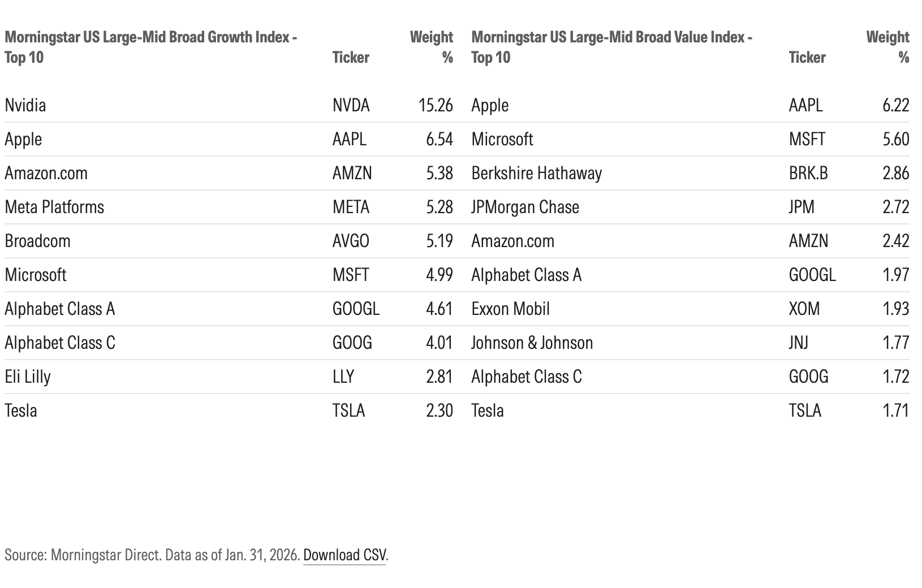Select the Johnson & Johnson row name
922x588 pixels.
532,343
